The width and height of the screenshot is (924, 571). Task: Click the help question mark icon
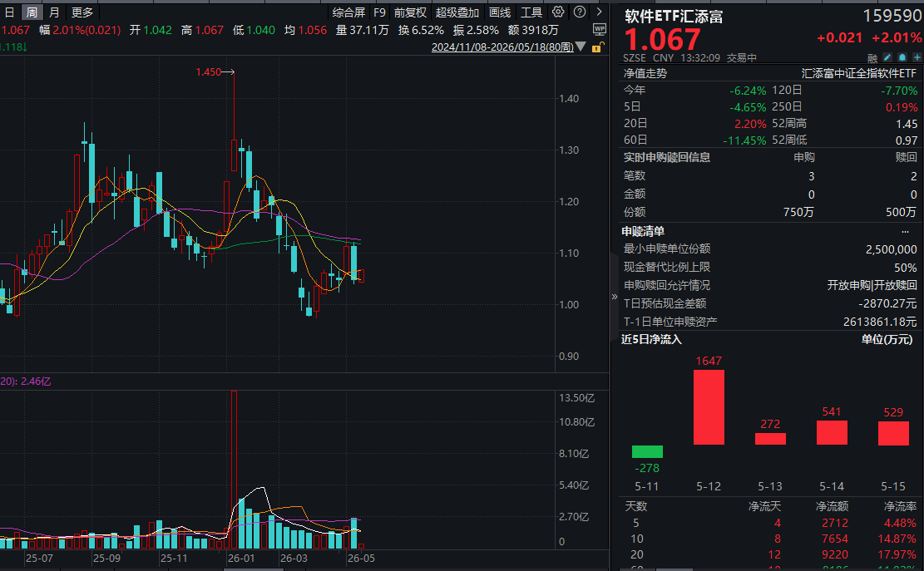pyautogui.click(x=580, y=12)
